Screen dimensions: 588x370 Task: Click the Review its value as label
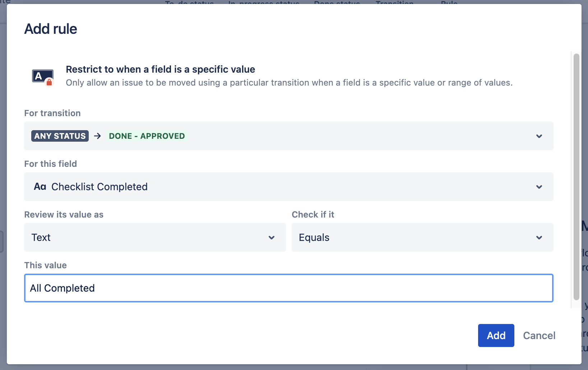(64, 215)
